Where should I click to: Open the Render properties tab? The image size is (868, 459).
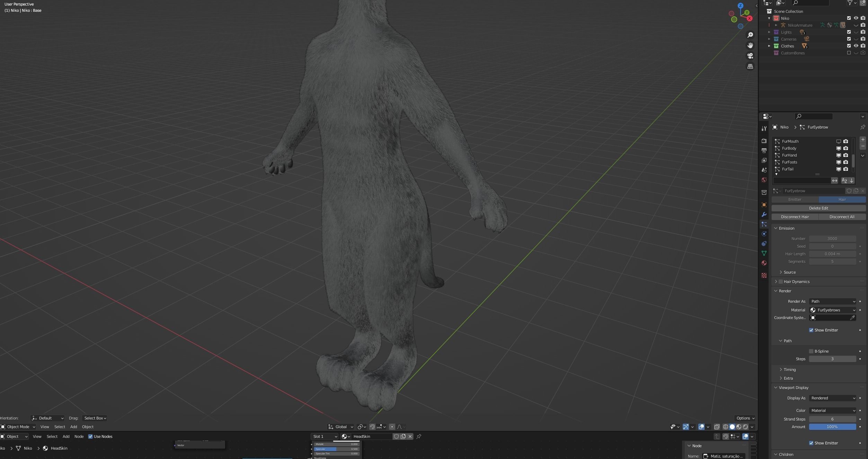764,141
